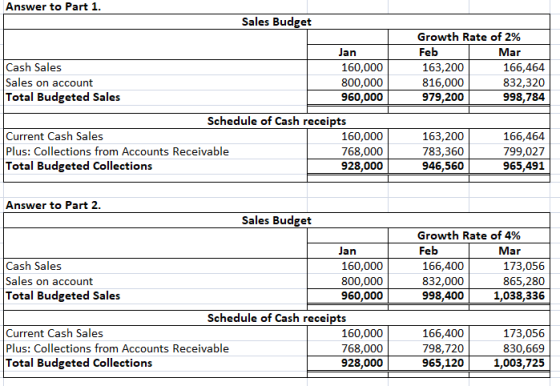Select the cell showing 783,360

tap(429, 151)
